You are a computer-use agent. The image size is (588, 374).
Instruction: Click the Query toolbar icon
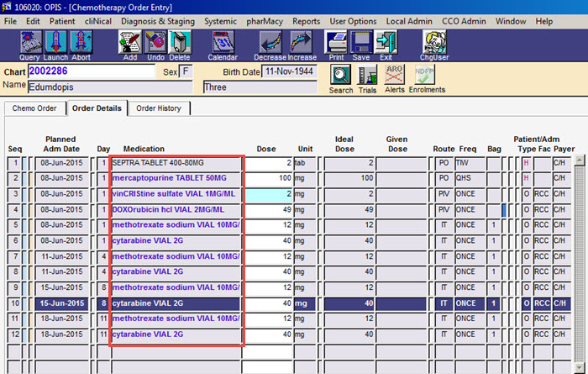click(30, 43)
